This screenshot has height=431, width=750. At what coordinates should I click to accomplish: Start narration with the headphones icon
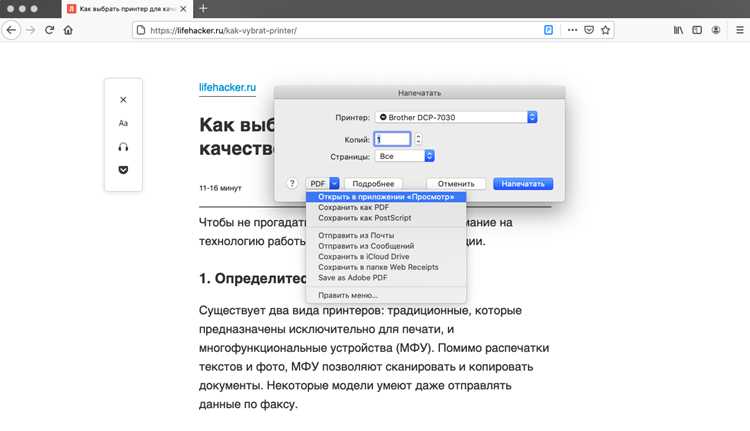point(123,147)
